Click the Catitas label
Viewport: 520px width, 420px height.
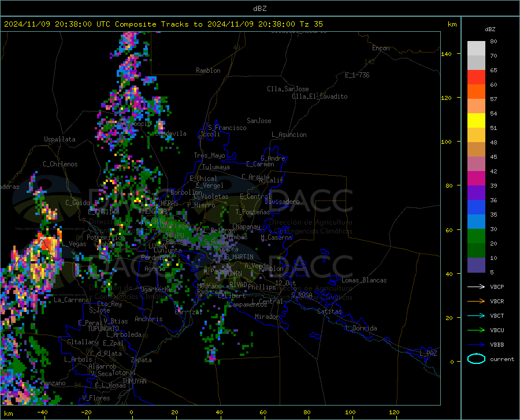point(330,311)
